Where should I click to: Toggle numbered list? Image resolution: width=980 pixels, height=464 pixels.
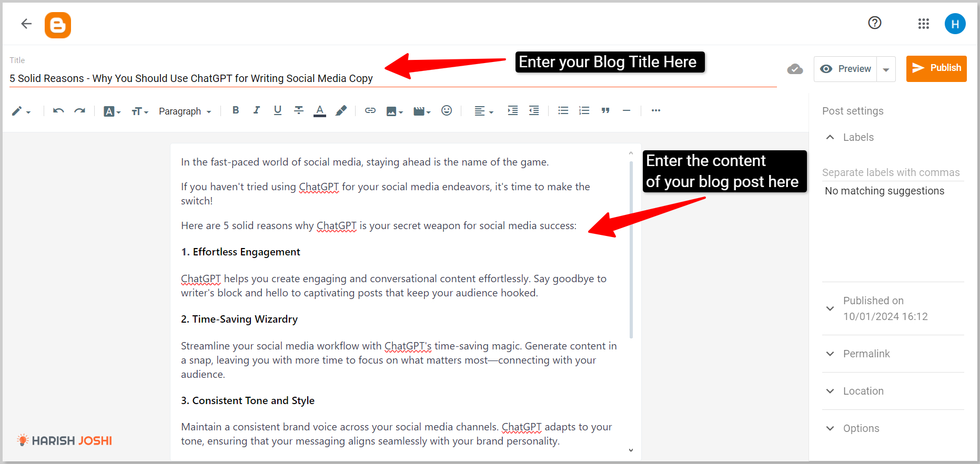click(x=584, y=110)
